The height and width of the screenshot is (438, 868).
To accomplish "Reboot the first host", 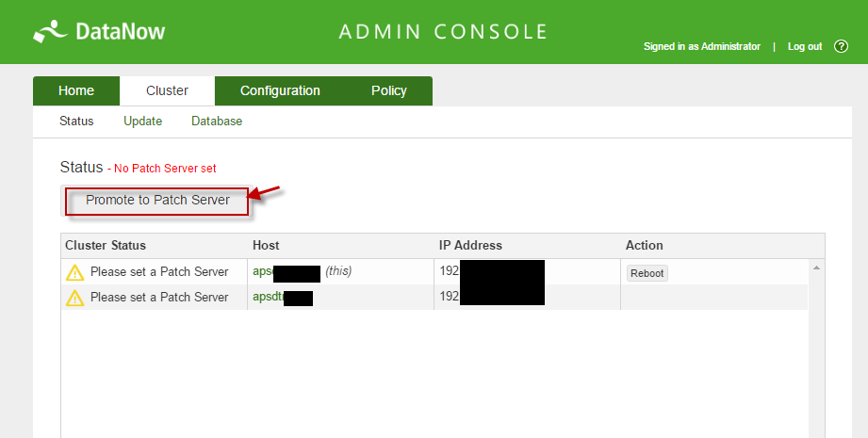I will pyautogui.click(x=647, y=273).
